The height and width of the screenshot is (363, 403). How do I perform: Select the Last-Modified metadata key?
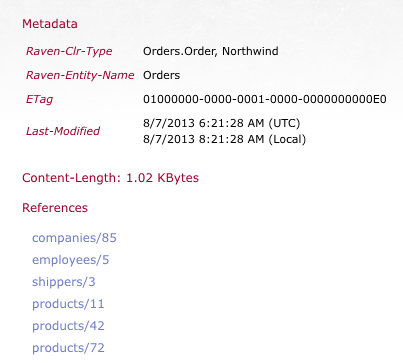[63, 131]
